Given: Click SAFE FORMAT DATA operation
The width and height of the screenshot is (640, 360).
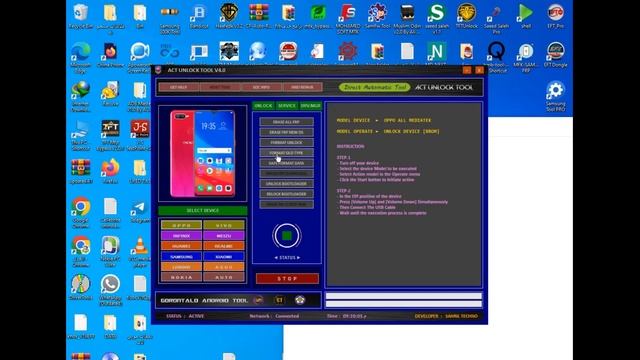Looking at the screenshot, I should (287, 163).
